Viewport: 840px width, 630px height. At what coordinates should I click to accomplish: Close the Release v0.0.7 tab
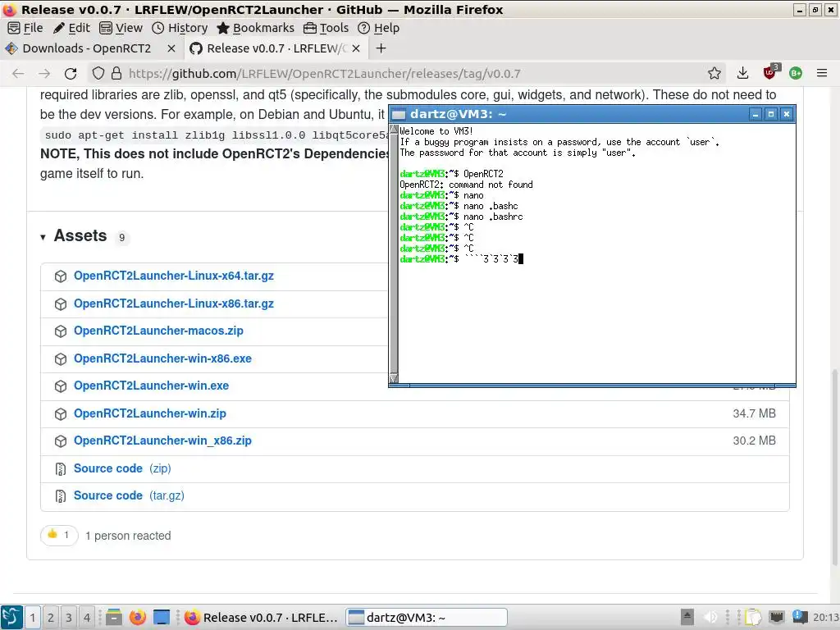[356, 48]
